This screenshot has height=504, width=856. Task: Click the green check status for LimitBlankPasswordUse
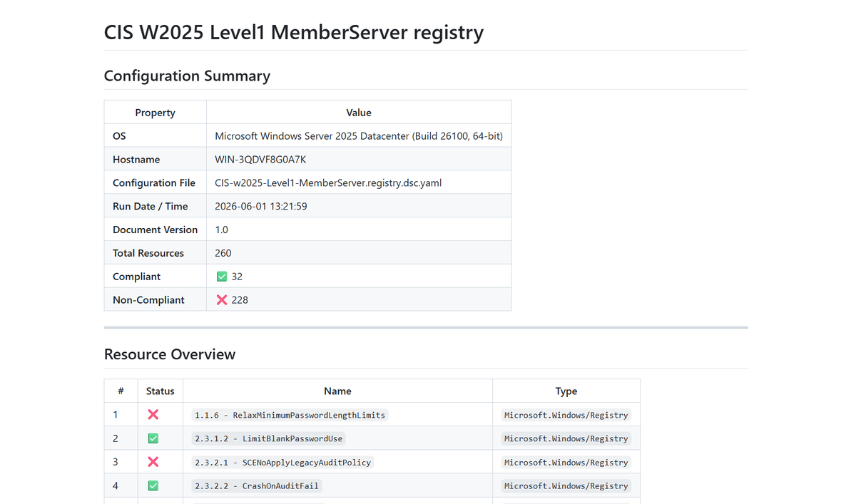(153, 438)
